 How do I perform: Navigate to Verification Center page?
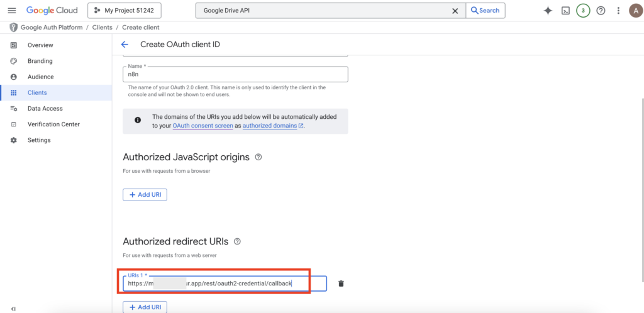(x=53, y=124)
